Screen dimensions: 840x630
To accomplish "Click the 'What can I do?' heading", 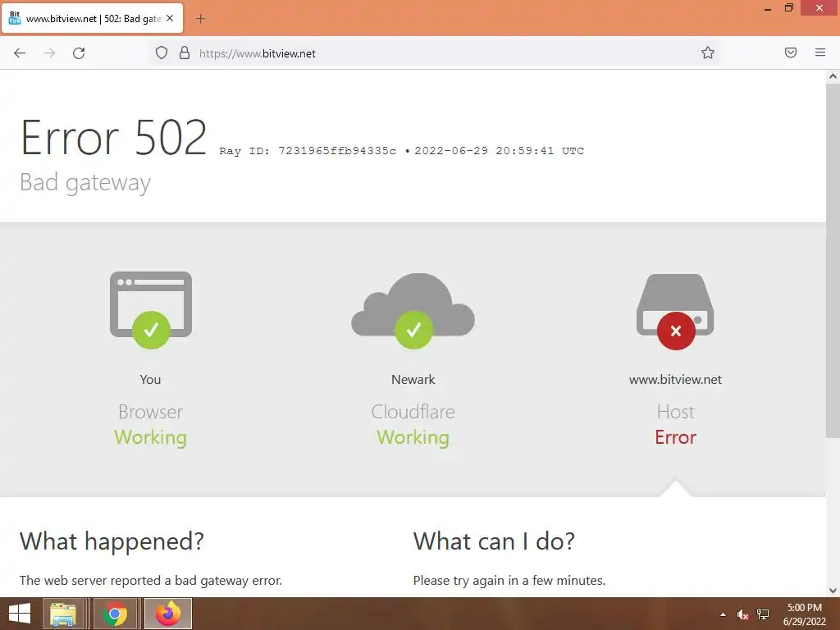I will tap(494, 541).
